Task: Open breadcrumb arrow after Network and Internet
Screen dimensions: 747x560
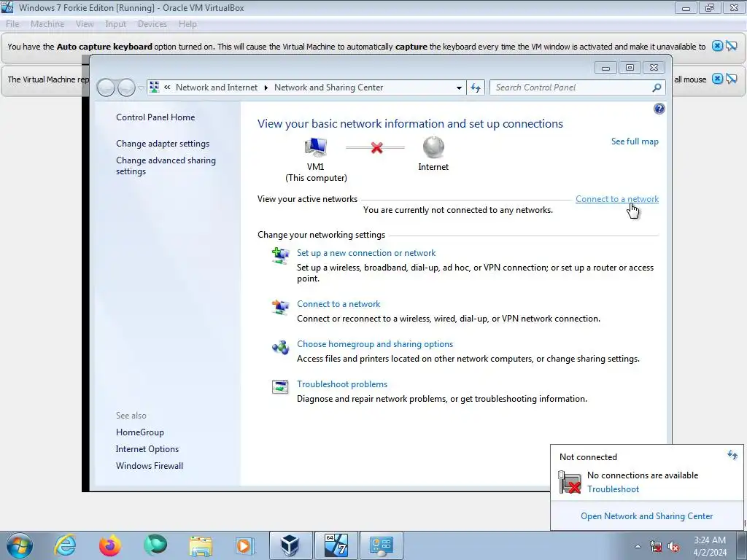Action: (x=266, y=87)
